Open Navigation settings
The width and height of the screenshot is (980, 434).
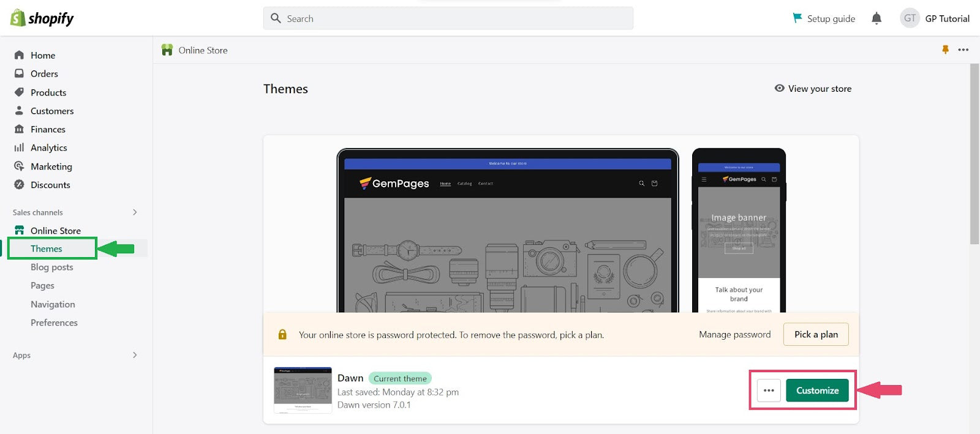point(53,304)
